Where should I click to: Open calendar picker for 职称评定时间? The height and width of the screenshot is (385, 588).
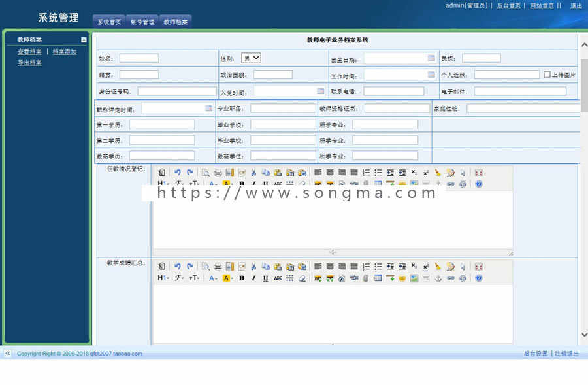209,108
